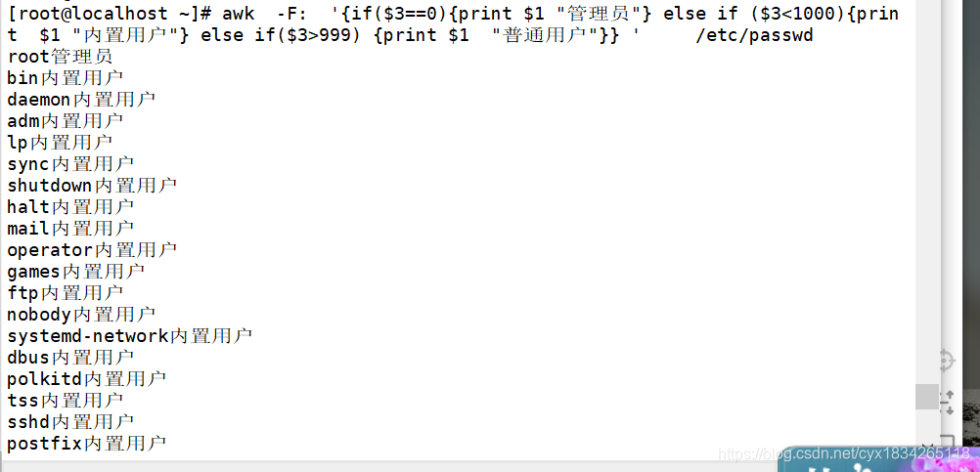This screenshot has width=980, height=472.
Task: Click the root管理员 output line
Action: pos(60,57)
